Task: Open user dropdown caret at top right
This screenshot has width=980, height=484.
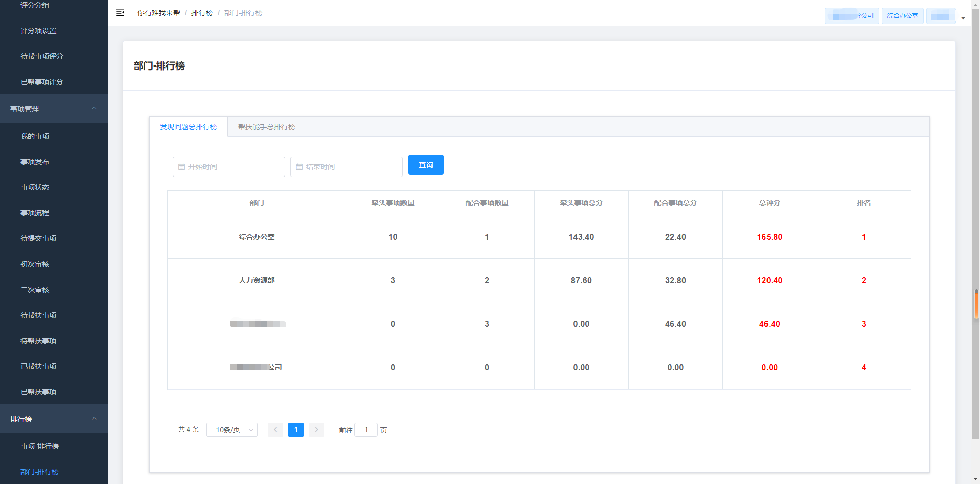Action: click(963, 18)
